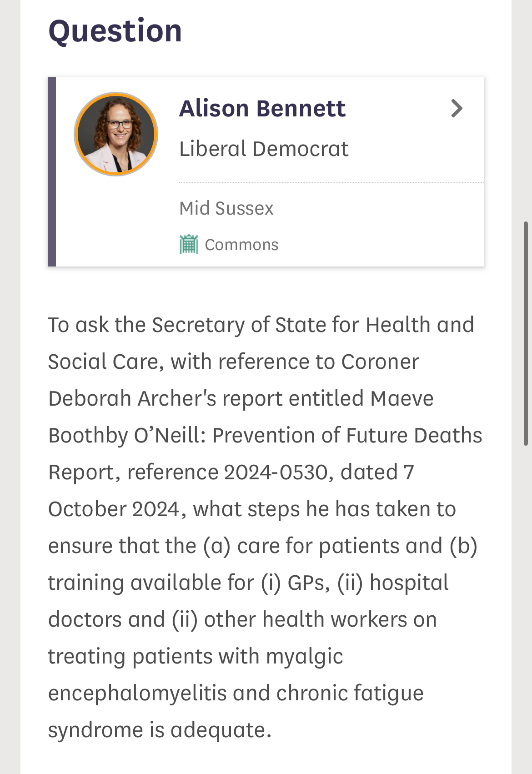Click the reference number 2024-0530
This screenshot has width=532, height=774.
[276, 472]
